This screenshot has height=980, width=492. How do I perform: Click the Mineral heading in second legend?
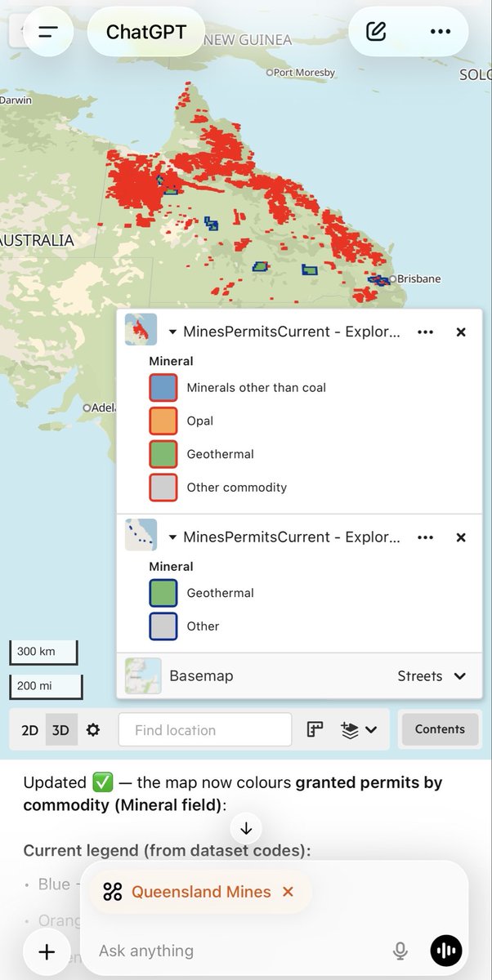click(171, 567)
